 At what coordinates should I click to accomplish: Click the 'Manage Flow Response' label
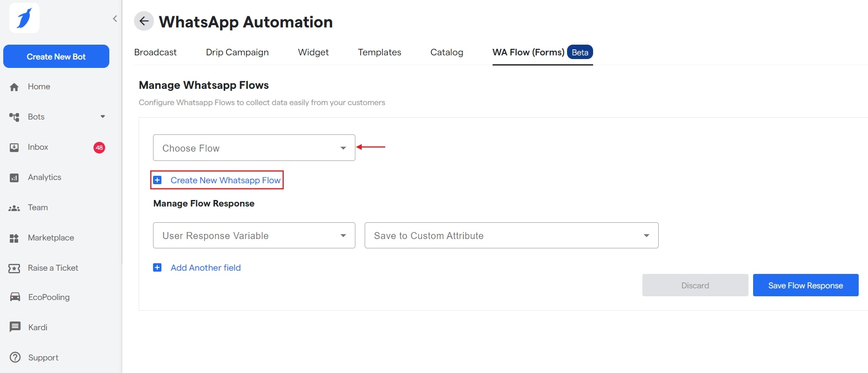click(204, 203)
